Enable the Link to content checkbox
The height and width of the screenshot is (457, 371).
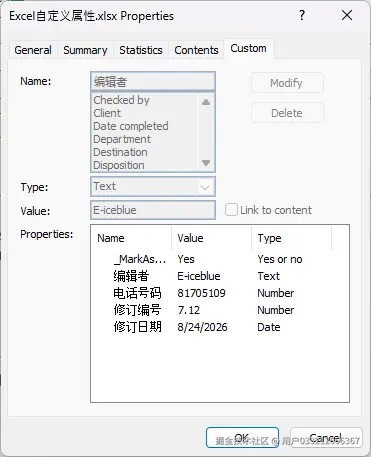(x=231, y=210)
